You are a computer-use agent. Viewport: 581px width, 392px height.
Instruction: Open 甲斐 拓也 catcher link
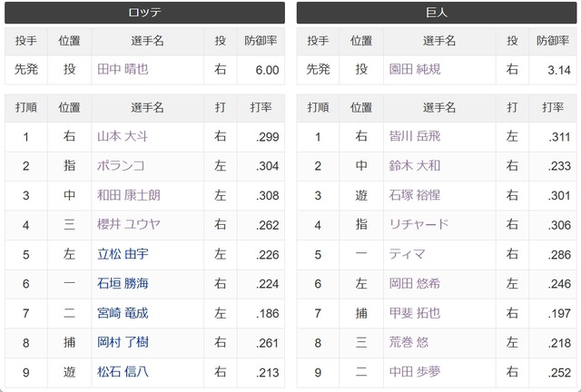point(415,313)
